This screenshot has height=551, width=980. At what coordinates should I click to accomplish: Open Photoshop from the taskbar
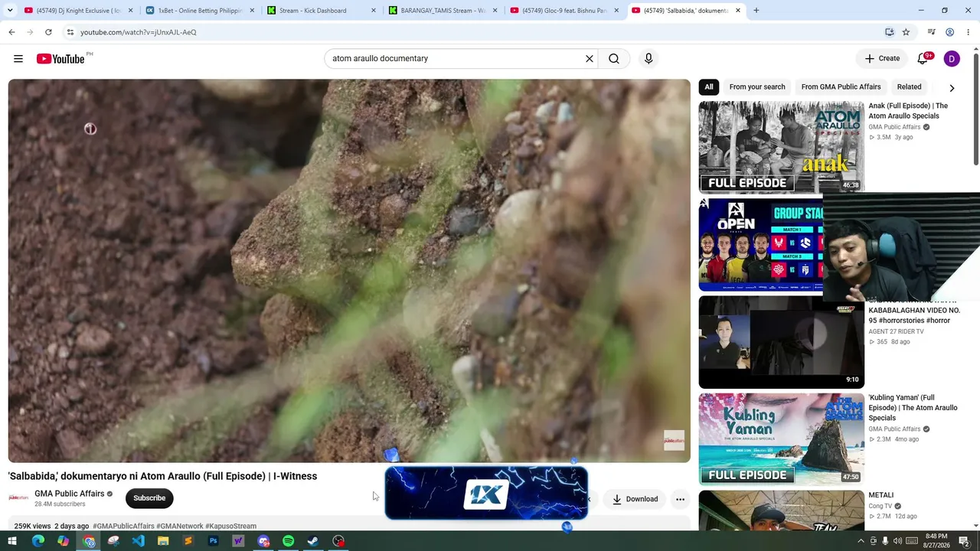213,541
